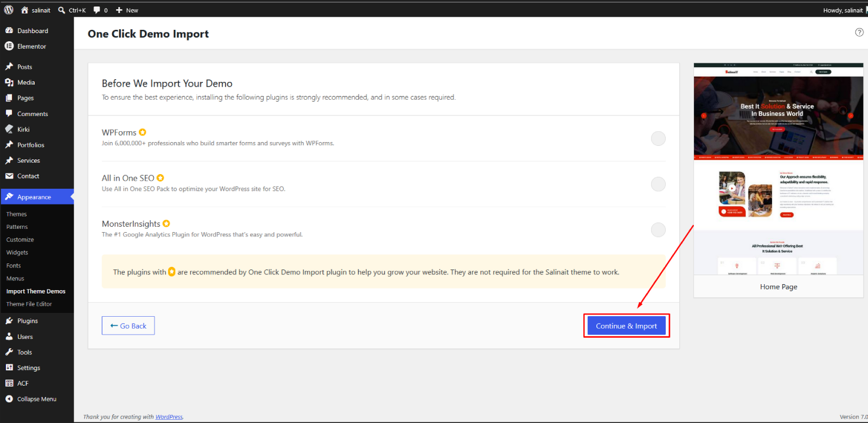Screen dimensions: 868x423
Task: Toggle the WPForms plugin checkbox
Action: coord(658,139)
